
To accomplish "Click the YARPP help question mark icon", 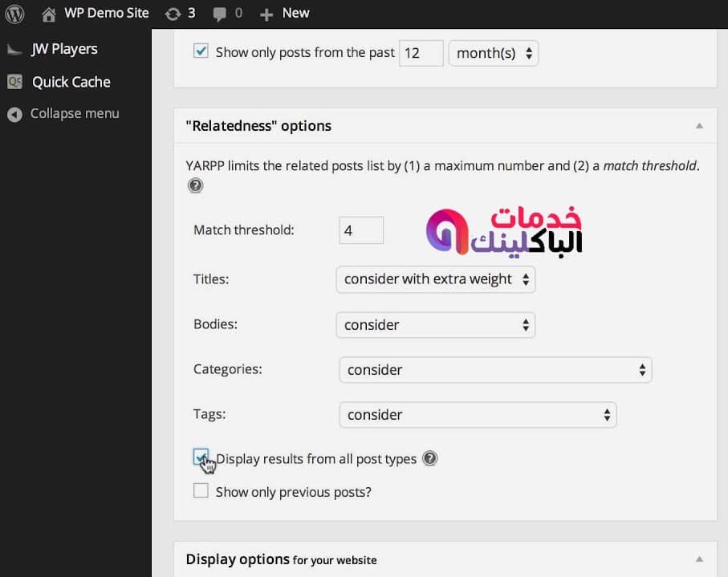I will pyautogui.click(x=195, y=185).
